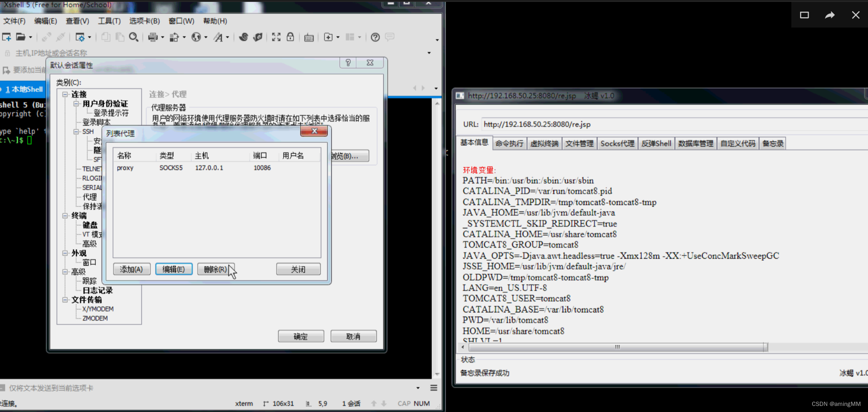Viewport: 868px width, 412px height.
Task: Select 代理 in the category tree
Action: 90,197
